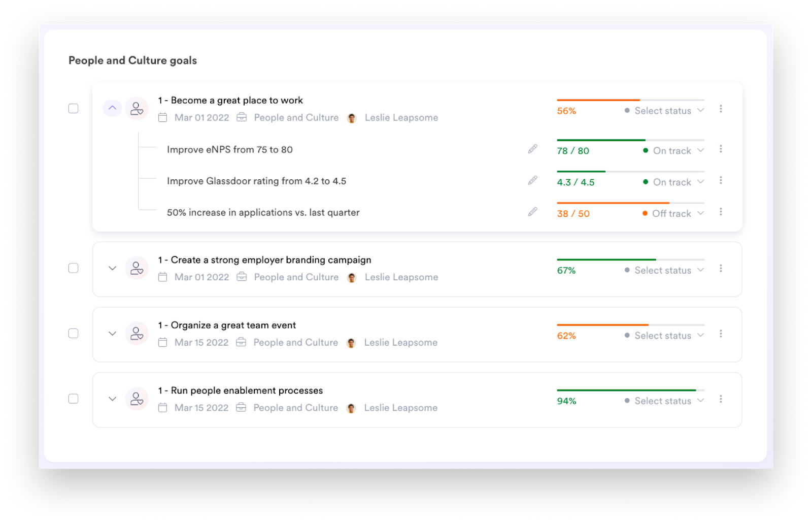Click the calendar icon next to Mar 01 2022

pos(162,117)
